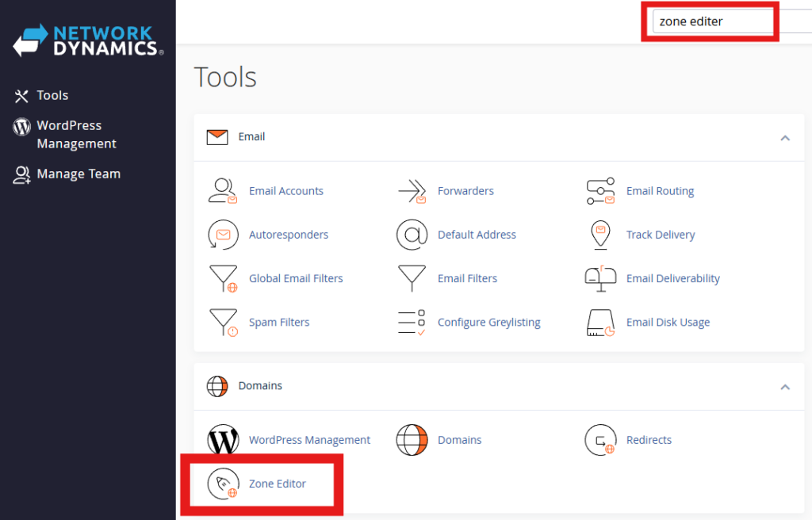Open the Redirects icon

600,440
